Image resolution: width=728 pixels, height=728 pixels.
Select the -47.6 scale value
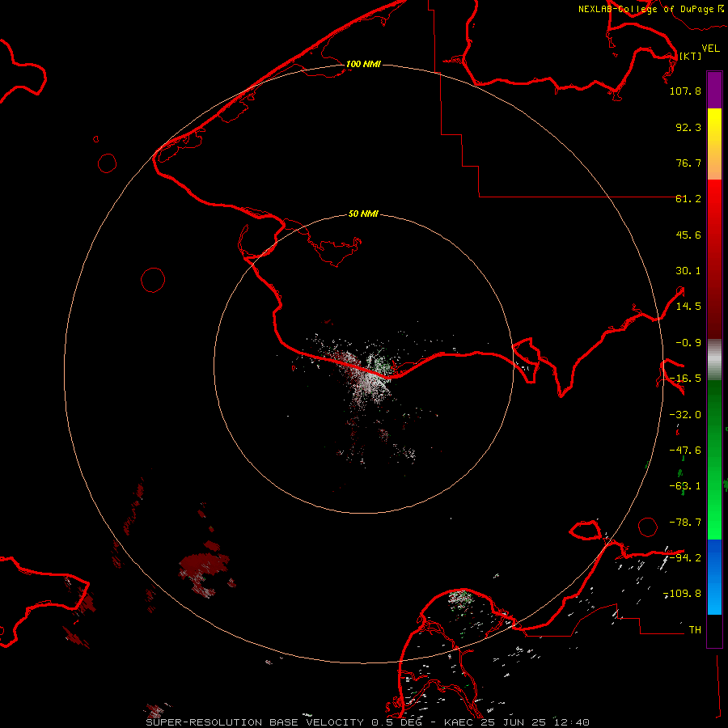point(685,451)
